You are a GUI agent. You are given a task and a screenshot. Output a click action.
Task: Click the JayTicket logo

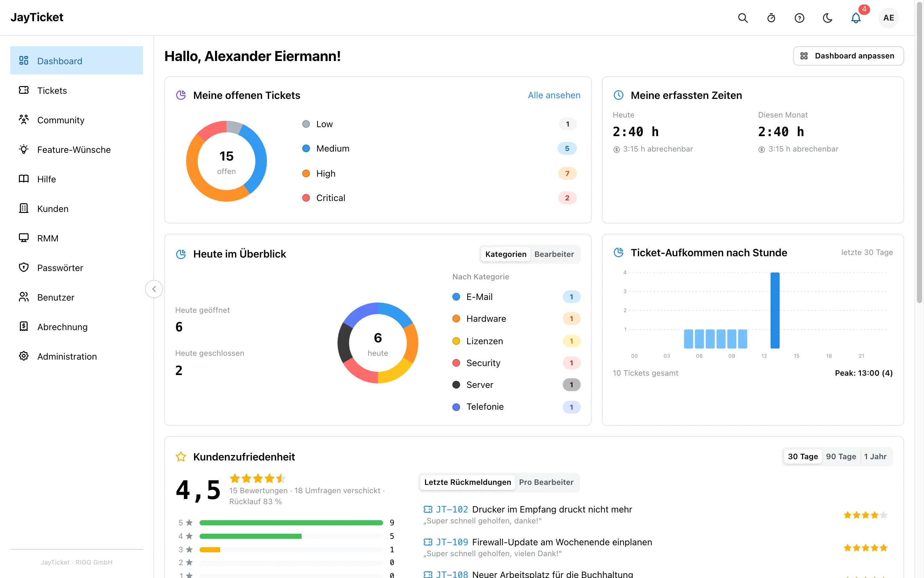(37, 17)
